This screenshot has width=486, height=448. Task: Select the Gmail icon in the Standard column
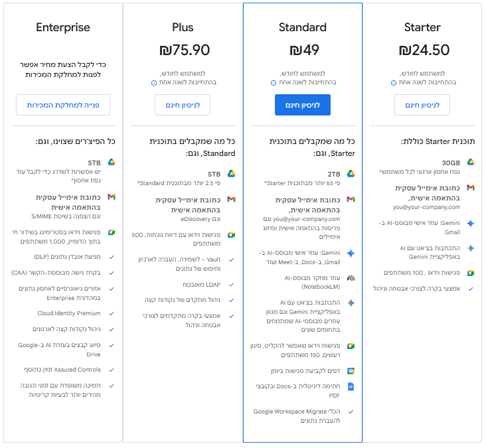pos(351,199)
